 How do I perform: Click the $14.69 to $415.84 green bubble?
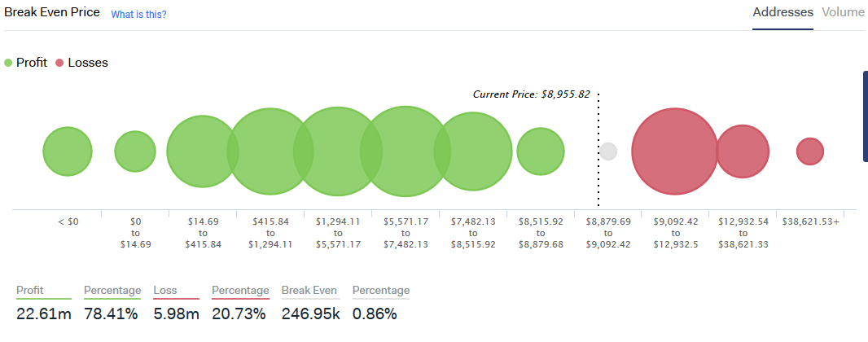(x=203, y=151)
